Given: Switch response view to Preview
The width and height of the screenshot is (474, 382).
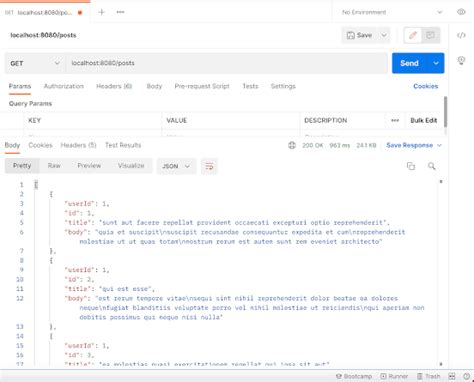Looking at the screenshot, I should tap(89, 166).
